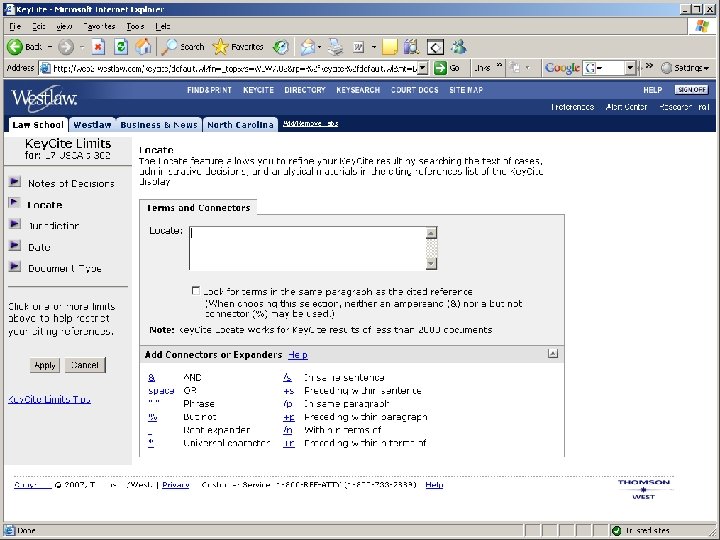Open the Search magnifier toolbar button

(x=182, y=46)
